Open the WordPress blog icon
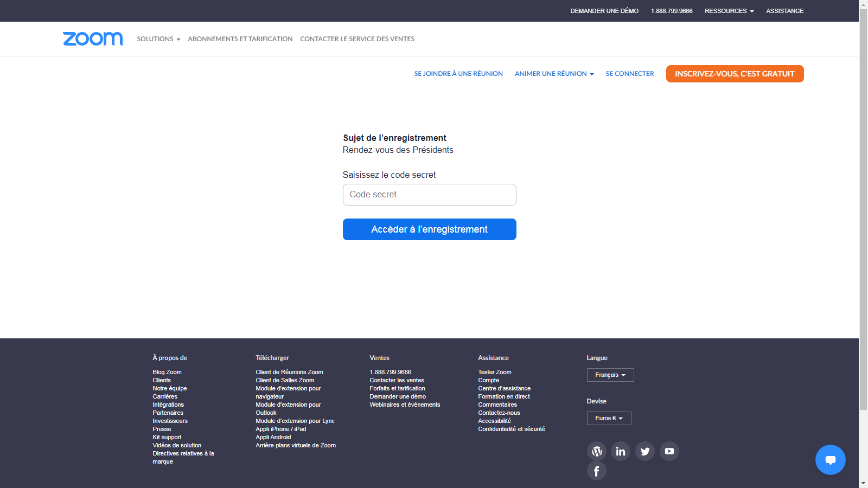The height and width of the screenshot is (488, 868). (596, 451)
